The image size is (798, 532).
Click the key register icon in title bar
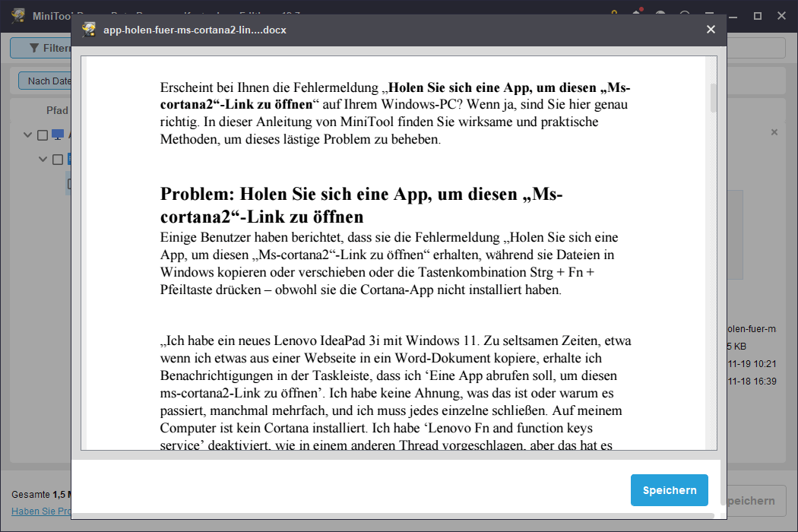point(614,15)
